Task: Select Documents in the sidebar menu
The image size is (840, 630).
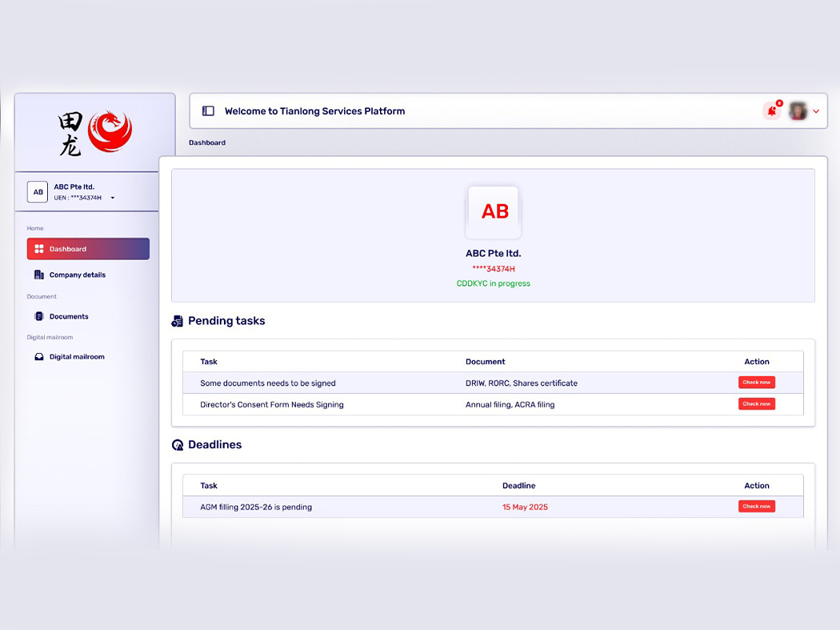Action: (x=69, y=316)
